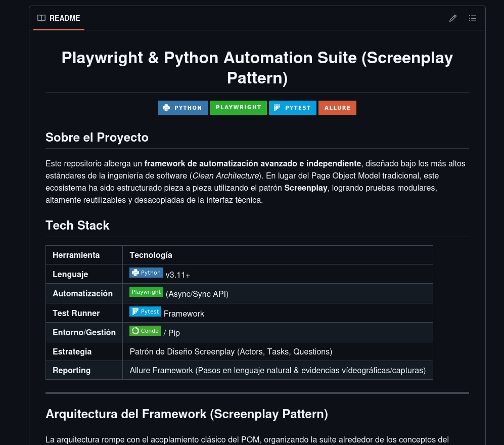504x445 pixels.
Task: Click the Pytest badge in Test Runner row
Action: [145, 312]
